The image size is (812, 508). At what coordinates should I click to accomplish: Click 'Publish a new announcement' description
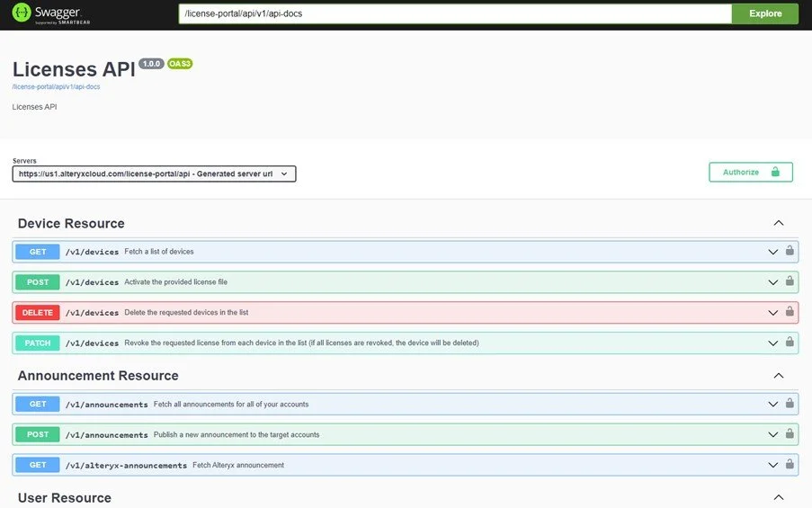[236, 434]
